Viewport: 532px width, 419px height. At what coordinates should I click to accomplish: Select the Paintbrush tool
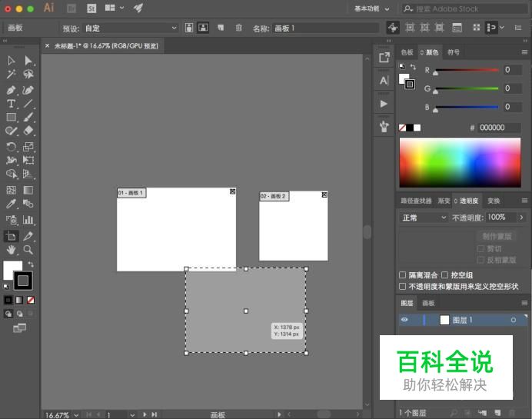coord(28,117)
